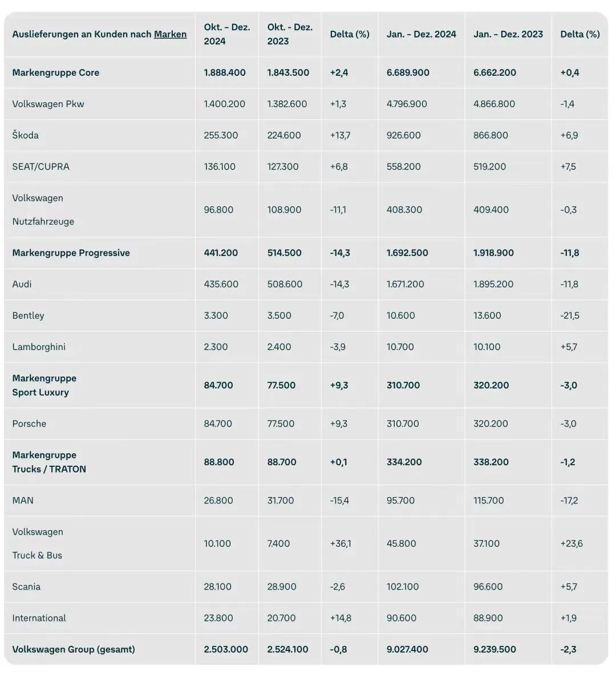
Task: Select the Lamborghini row label
Action: (x=39, y=347)
